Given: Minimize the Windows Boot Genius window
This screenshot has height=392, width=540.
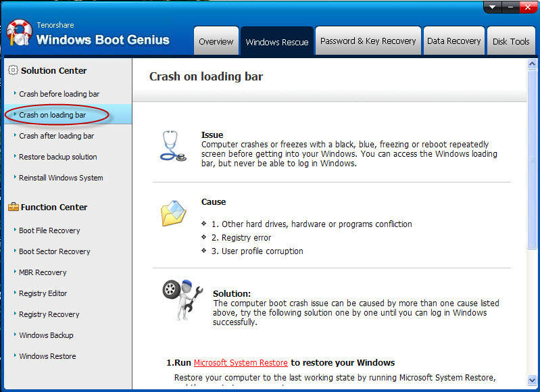Looking at the screenshot, I should [x=510, y=7].
